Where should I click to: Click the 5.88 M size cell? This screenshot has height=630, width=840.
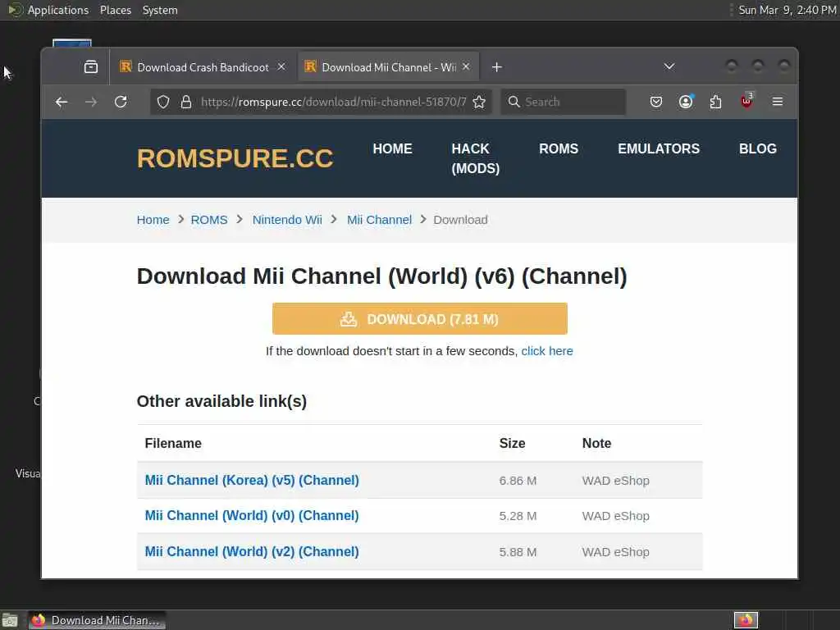518,552
